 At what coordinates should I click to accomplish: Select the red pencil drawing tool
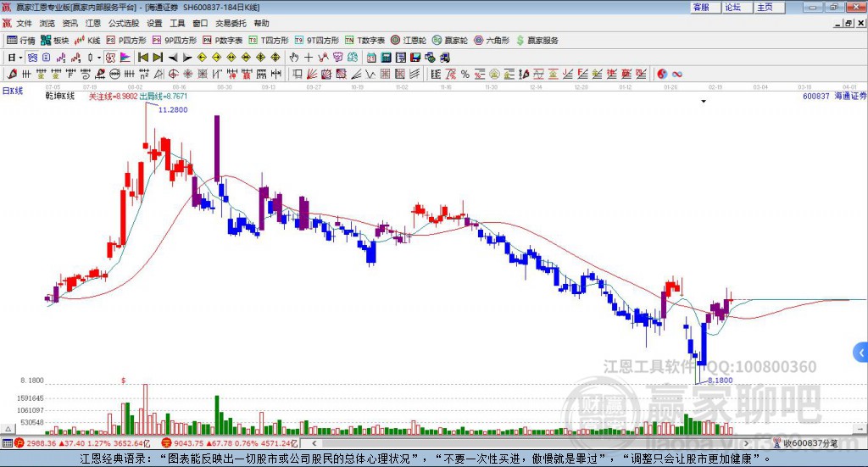pos(12,74)
